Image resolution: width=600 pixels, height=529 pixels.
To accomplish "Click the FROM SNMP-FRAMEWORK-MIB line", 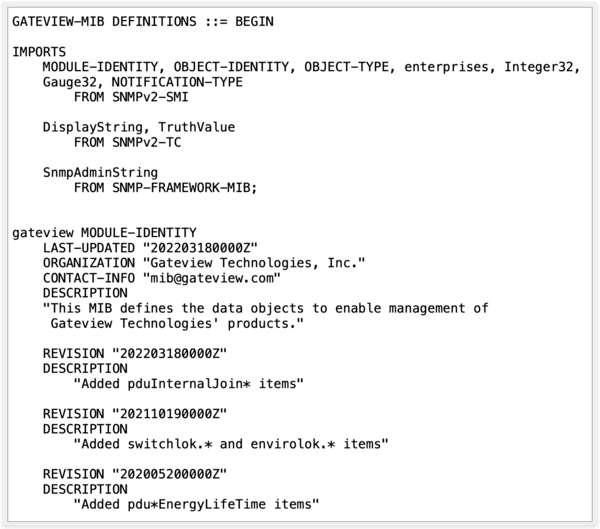I will [165, 186].
